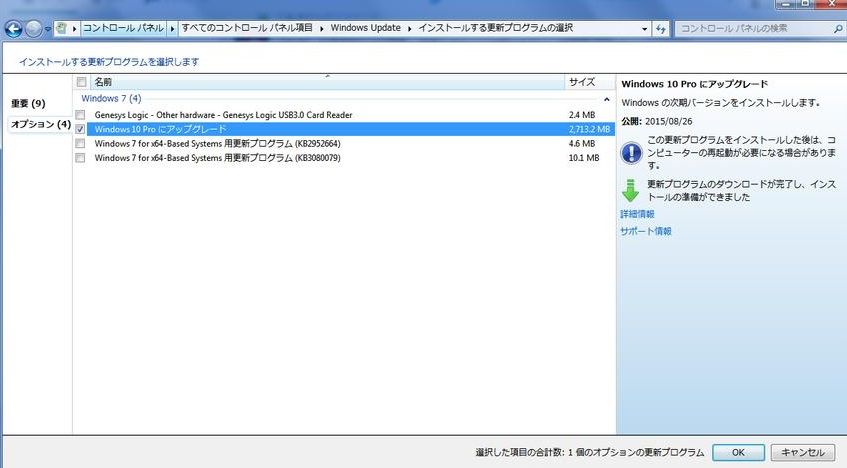
Task: Select インストールする更新プログラムの選択 breadcrumb
Action: coord(495,28)
